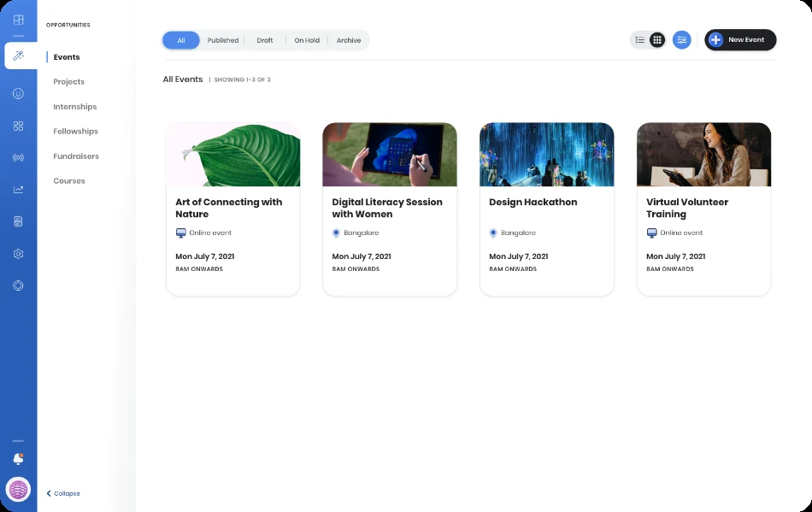The image size is (812, 512).
Task: Click the Showing 1-3 of 3 count
Action: pyautogui.click(x=243, y=79)
